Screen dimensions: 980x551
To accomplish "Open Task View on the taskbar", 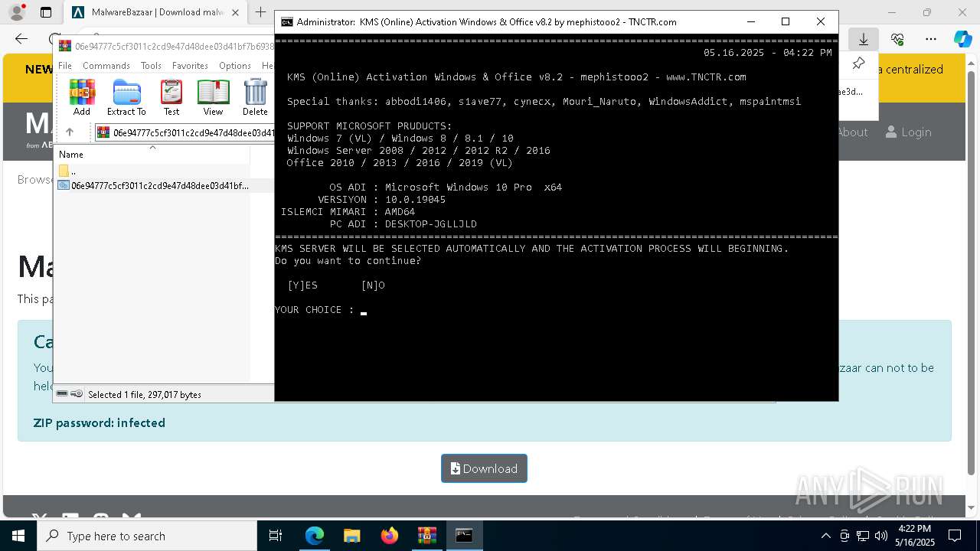I will pos(276,536).
